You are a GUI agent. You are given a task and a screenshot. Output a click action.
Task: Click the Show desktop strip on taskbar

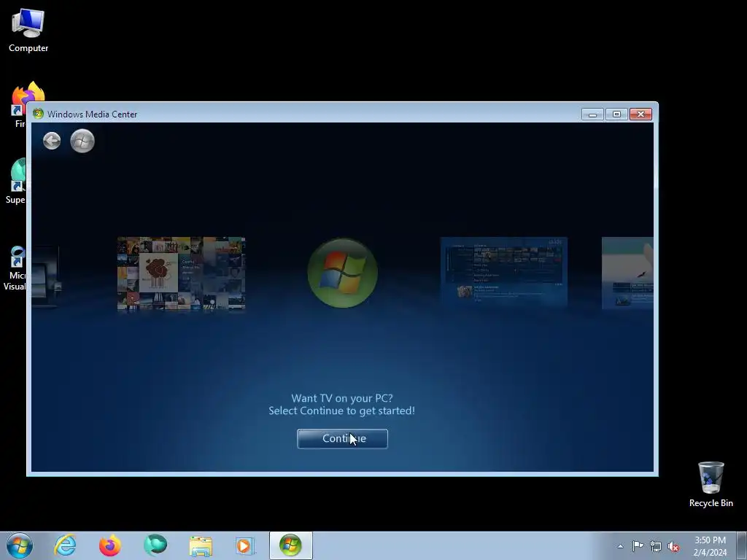click(742, 545)
